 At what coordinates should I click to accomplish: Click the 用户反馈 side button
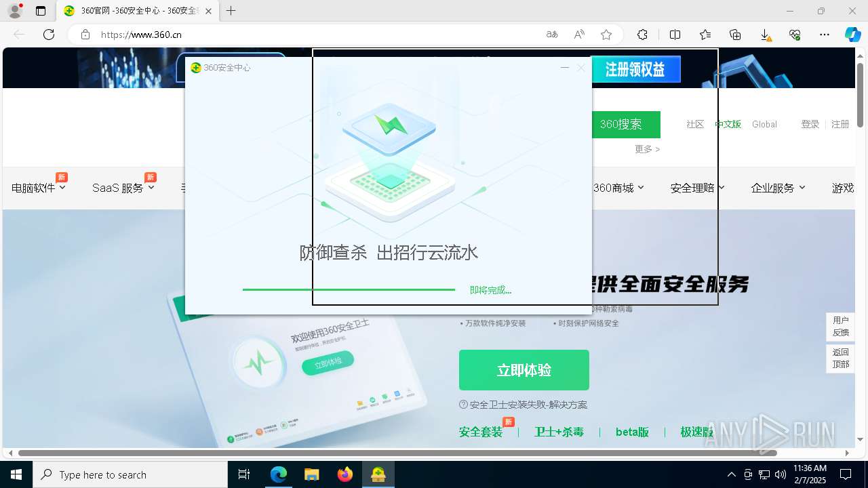pyautogui.click(x=841, y=326)
